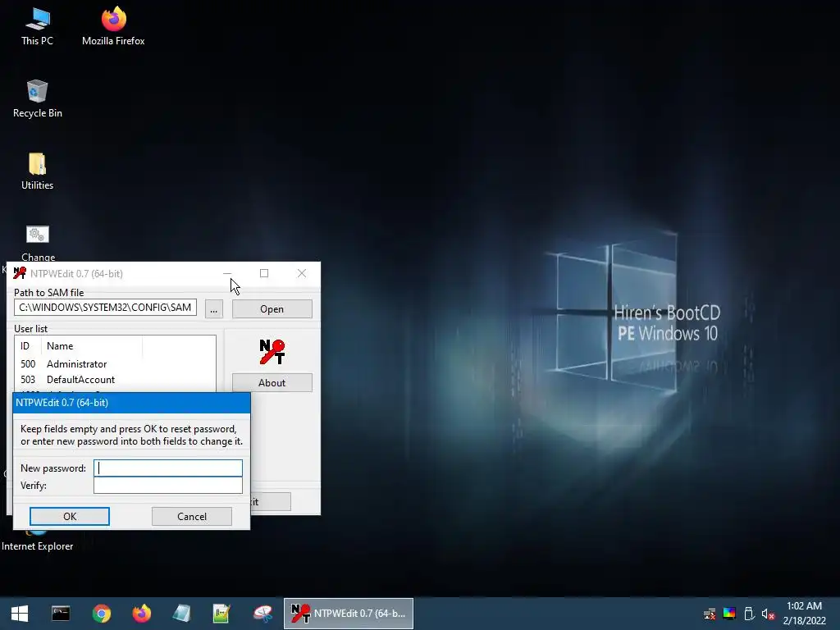Open the Utilities folder on desktop
The height and width of the screenshot is (630, 840).
[38, 171]
